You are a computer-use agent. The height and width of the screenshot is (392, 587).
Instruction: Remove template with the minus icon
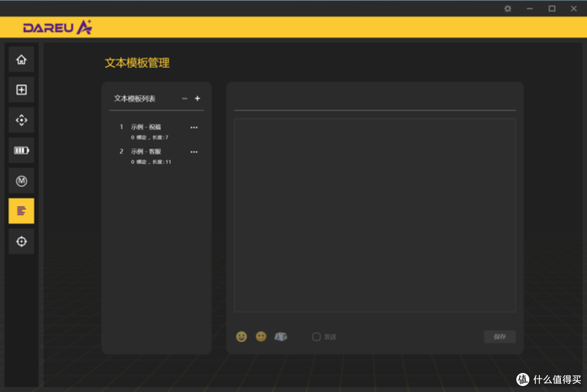[185, 98]
